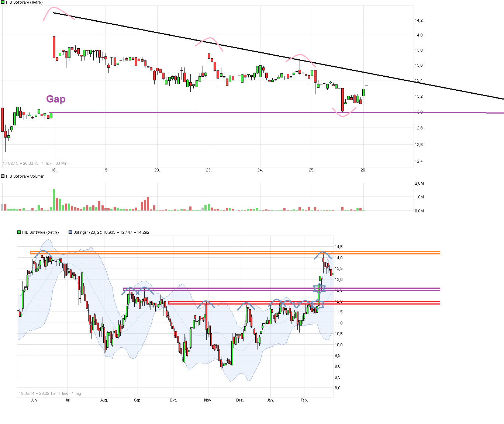Select the 11,0 price axis label
Image resolution: width=504 pixels, height=424 pixels.
click(339, 323)
